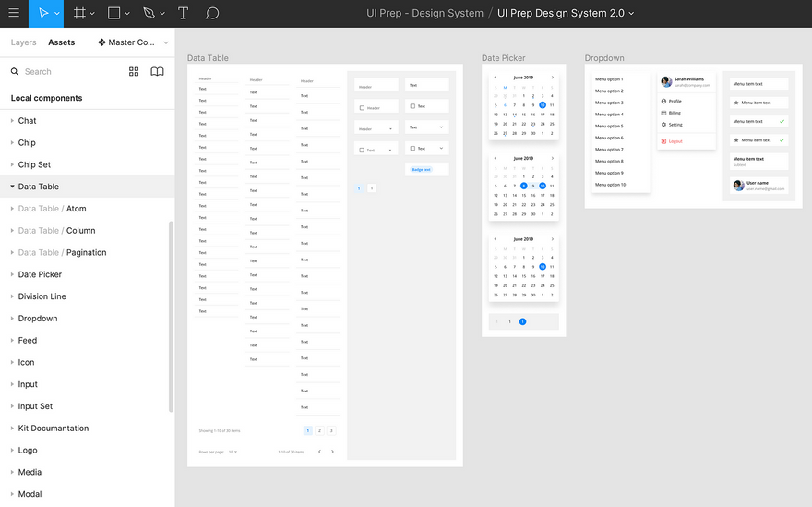Image resolution: width=812 pixels, height=507 pixels.
Task: Click Menu option 1 in Dropdown frame
Action: pyautogui.click(x=609, y=79)
